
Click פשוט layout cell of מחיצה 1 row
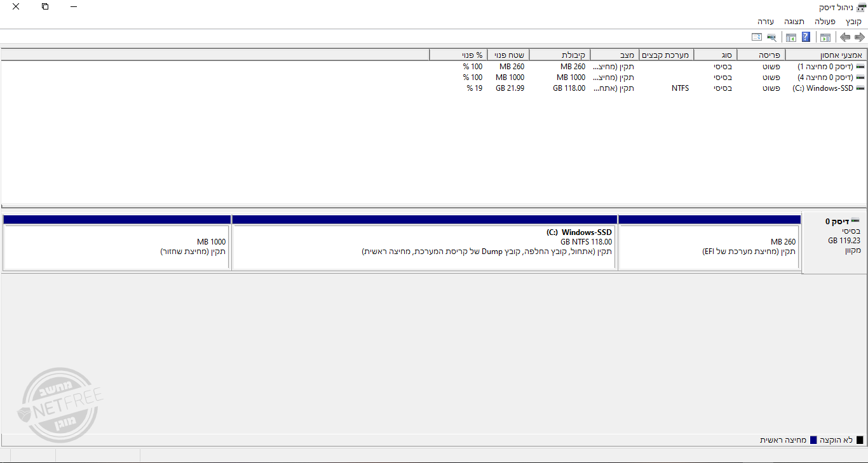point(771,67)
